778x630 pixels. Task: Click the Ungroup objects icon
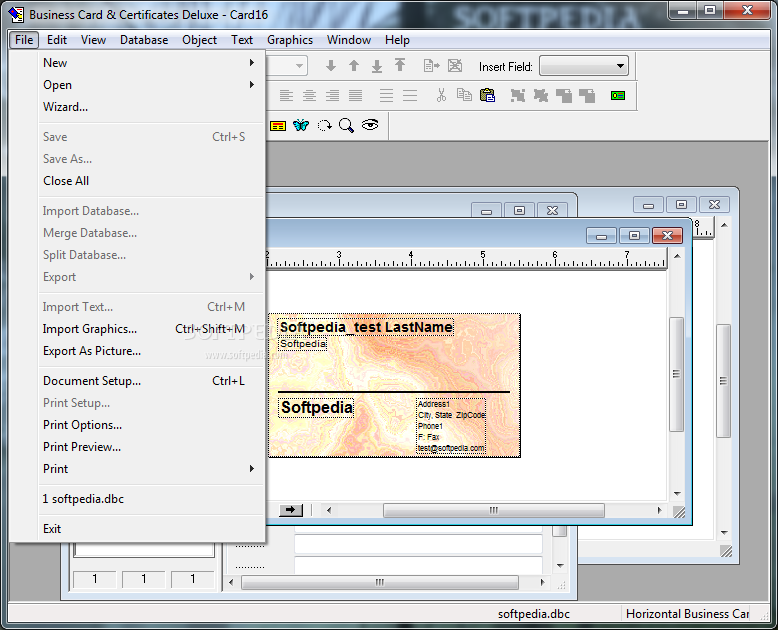click(541, 95)
